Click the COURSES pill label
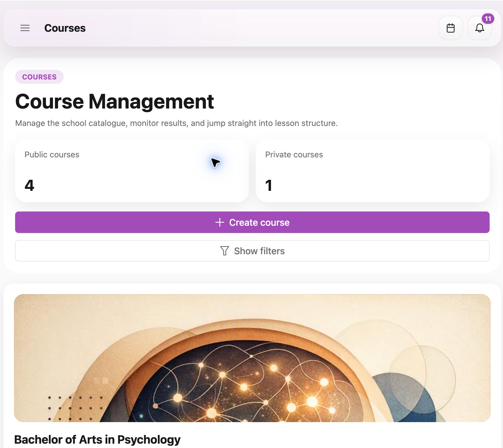The image size is (503, 448). pos(39,77)
